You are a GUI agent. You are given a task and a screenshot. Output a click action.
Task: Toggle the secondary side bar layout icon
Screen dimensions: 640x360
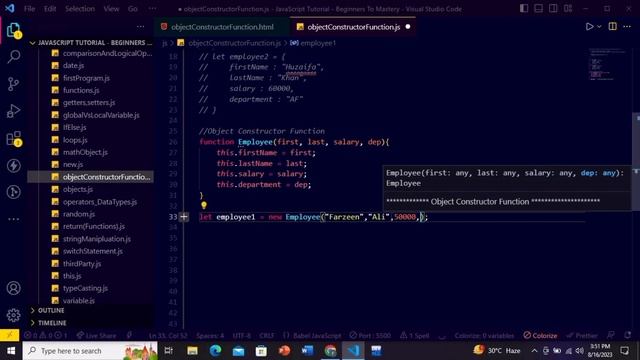pyautogui.click(x=553, y=9)
